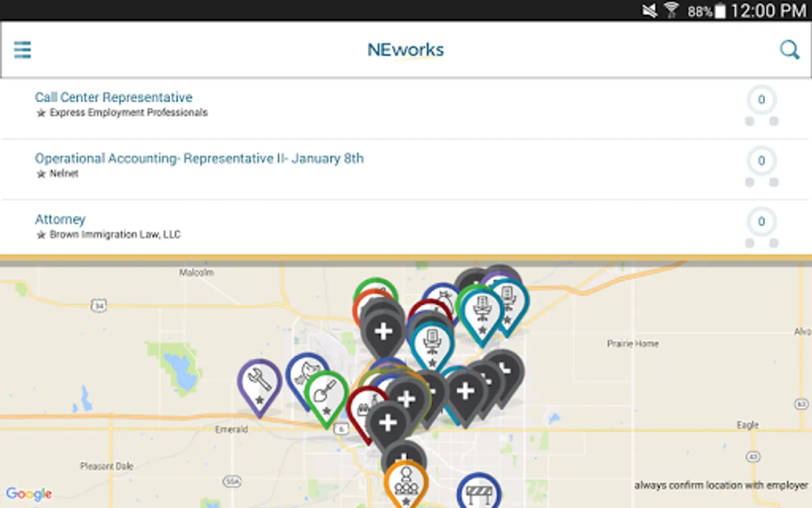The image size is (812, 508).
Task: Tap the 0 counter in Call Center row
Action: tap(761, 100)
